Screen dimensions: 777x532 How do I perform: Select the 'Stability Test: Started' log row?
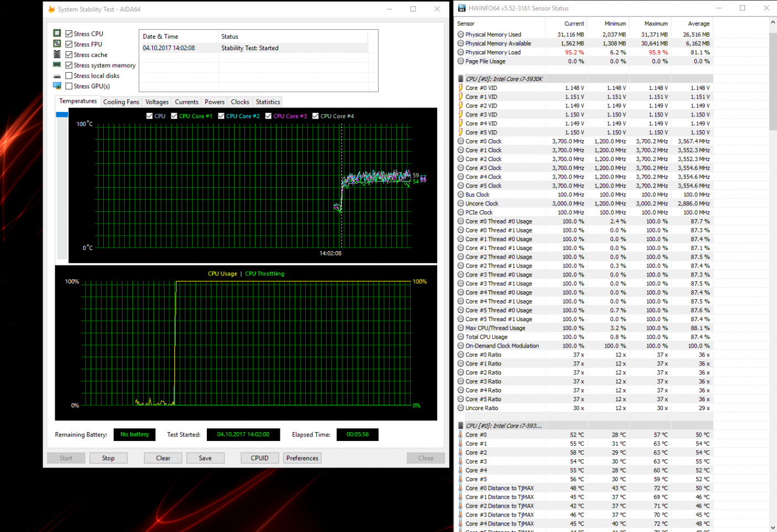pyautogui.click(x=254, y=48)
